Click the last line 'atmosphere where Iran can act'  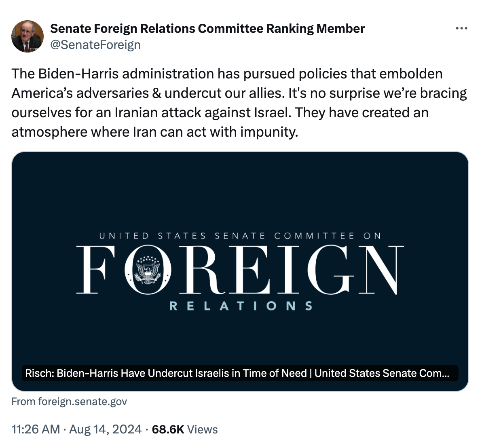pos(154,132)
